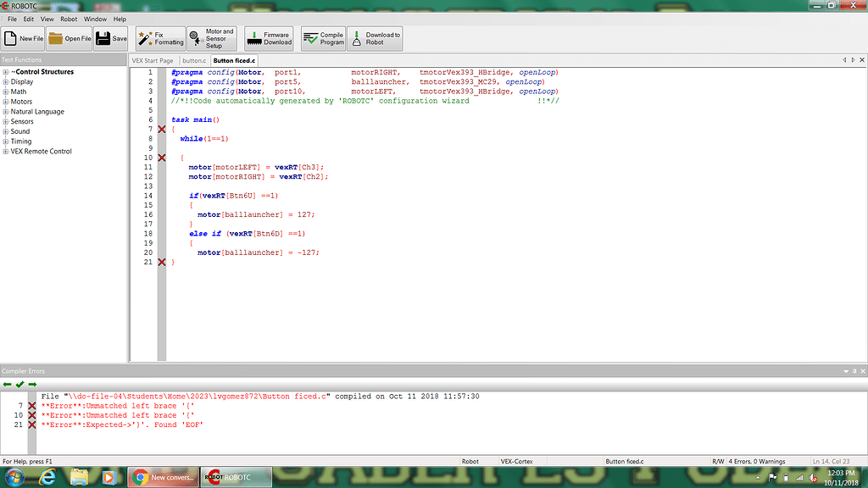Expand the Sensors tree node
The width and height of the screenshot is (868, 488).
tap(6, 122)
